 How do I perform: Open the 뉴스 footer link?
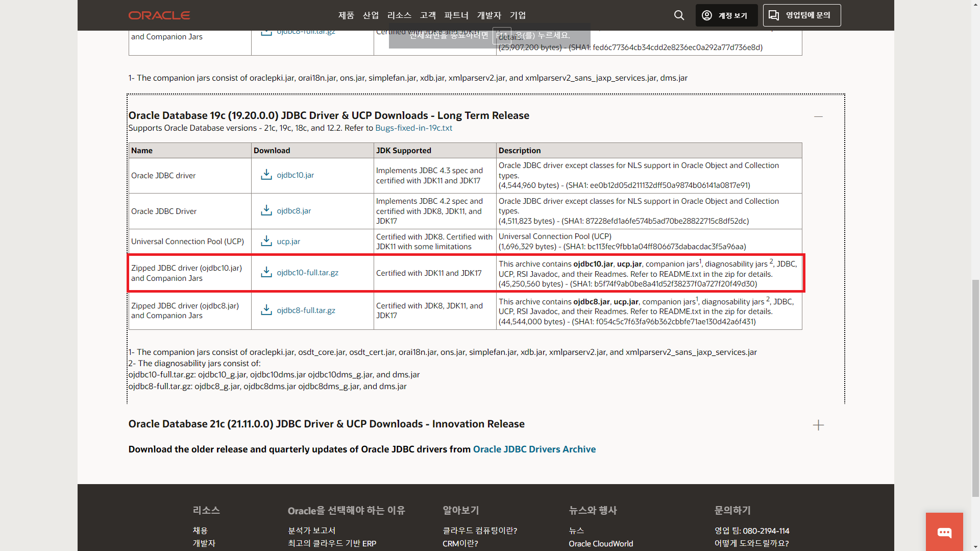point(576,531)
